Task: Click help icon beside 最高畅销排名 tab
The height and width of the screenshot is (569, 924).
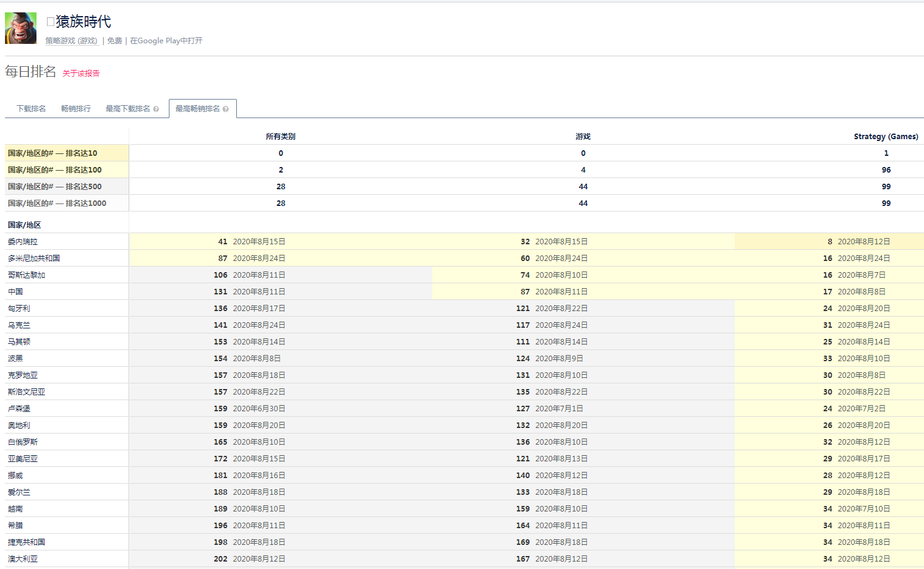Action: [x=226, y=109]
